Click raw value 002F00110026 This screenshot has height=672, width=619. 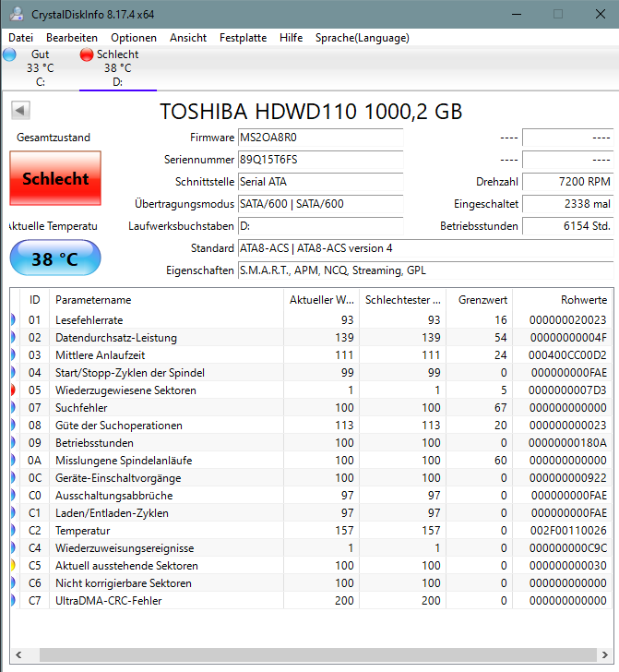568,531
